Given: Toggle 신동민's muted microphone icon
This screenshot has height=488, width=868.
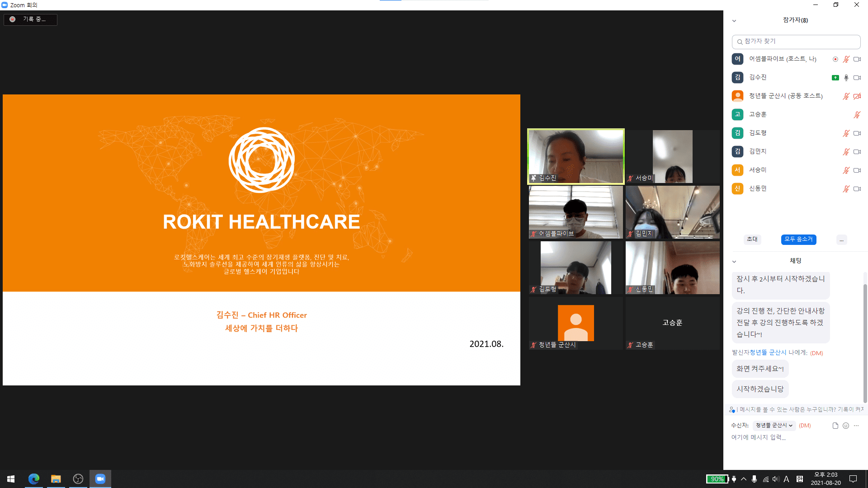Looking at the screenshot, I should tap(846, 189).
